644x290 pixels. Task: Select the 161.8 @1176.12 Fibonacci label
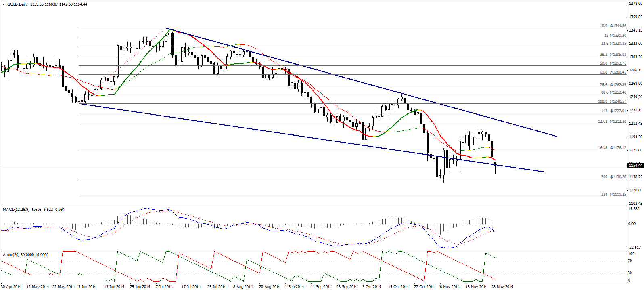click(612, 148)
